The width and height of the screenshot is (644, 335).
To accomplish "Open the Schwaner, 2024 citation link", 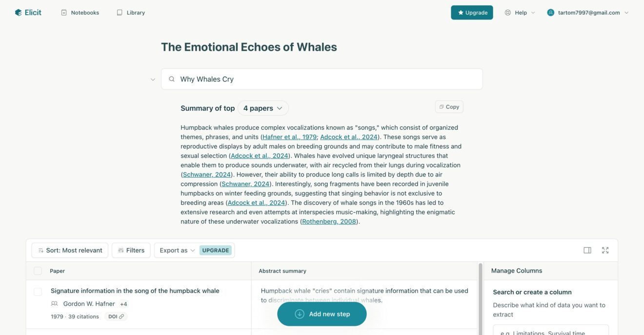I will coord(206,174).
